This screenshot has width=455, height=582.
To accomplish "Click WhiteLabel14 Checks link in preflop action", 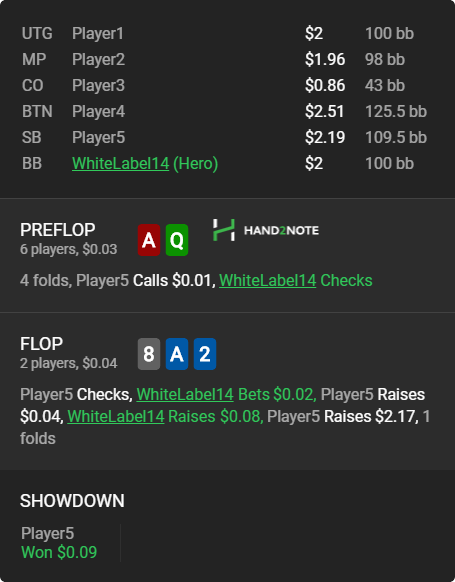I will (296, 280).
